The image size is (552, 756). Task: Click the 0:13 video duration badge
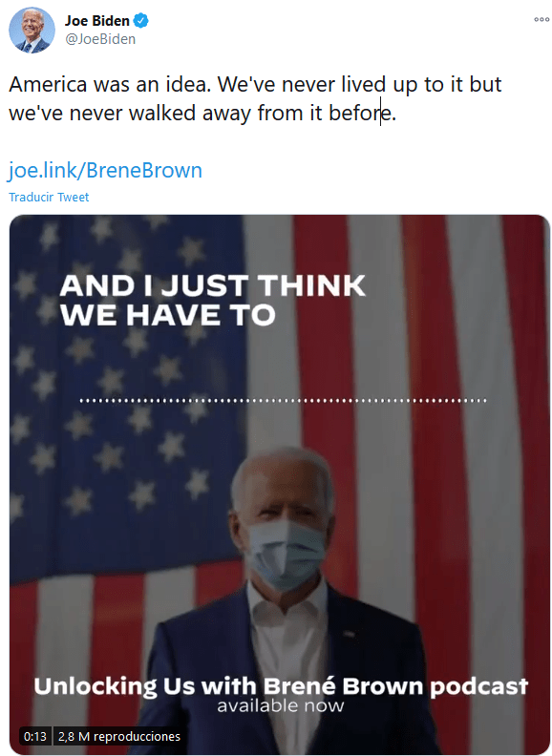[35, 736]
